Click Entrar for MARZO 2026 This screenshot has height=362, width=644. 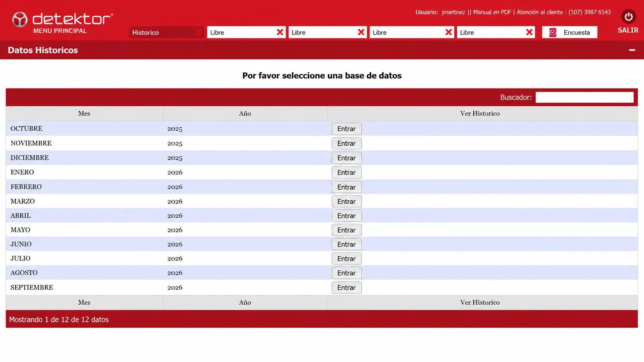[347, 202]
